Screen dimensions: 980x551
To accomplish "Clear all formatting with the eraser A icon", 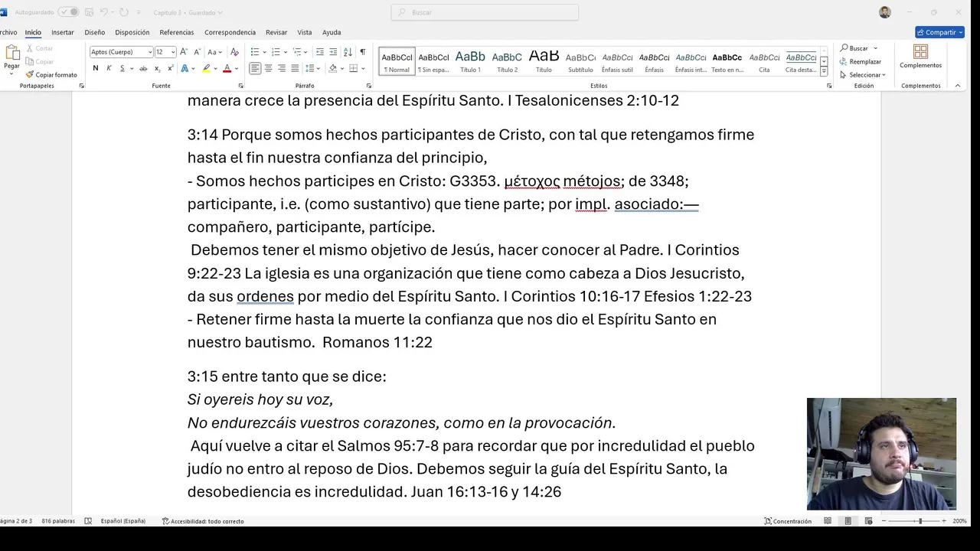I will click(234, 52).
